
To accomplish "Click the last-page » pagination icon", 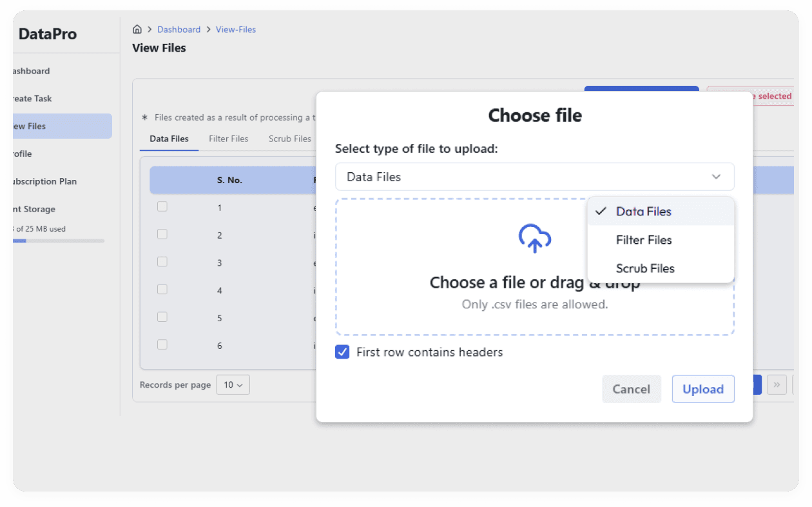I will (777, 384).
